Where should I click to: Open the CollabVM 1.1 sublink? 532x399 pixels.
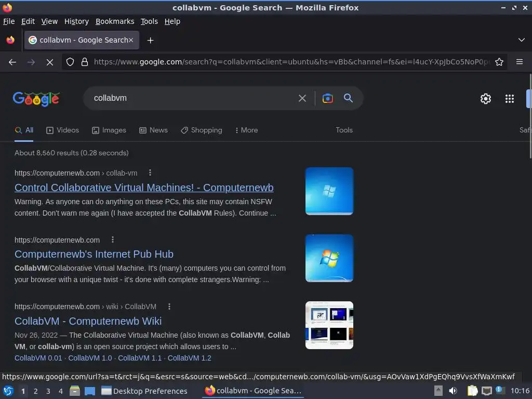point(140,358)
